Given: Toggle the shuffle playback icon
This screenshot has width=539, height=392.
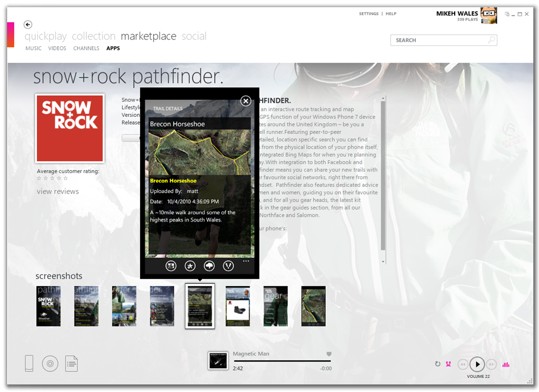Looking at the screenshot, I should pos(448,364).
